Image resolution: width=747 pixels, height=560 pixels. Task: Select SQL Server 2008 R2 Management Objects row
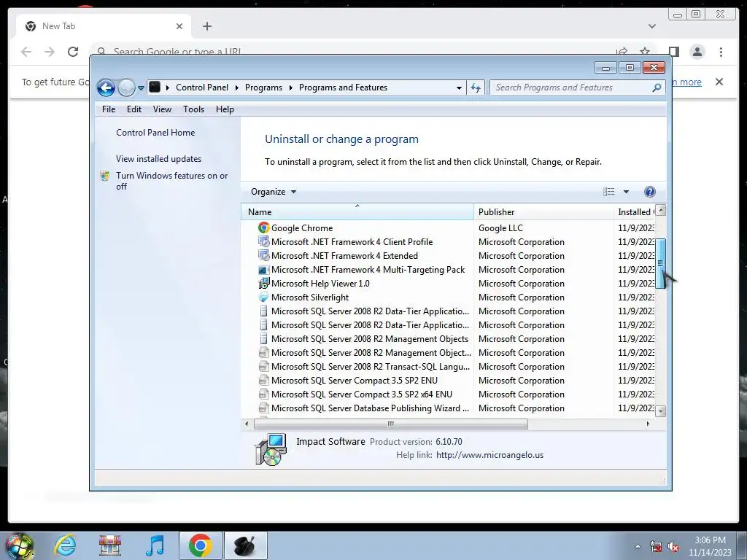coord(448,338)
